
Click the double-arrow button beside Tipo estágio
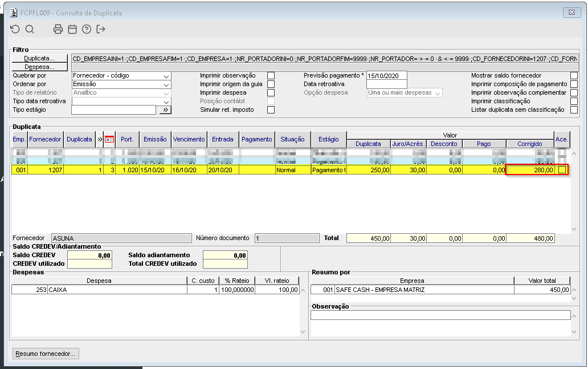pyautogui.click(x=165, y=110)
